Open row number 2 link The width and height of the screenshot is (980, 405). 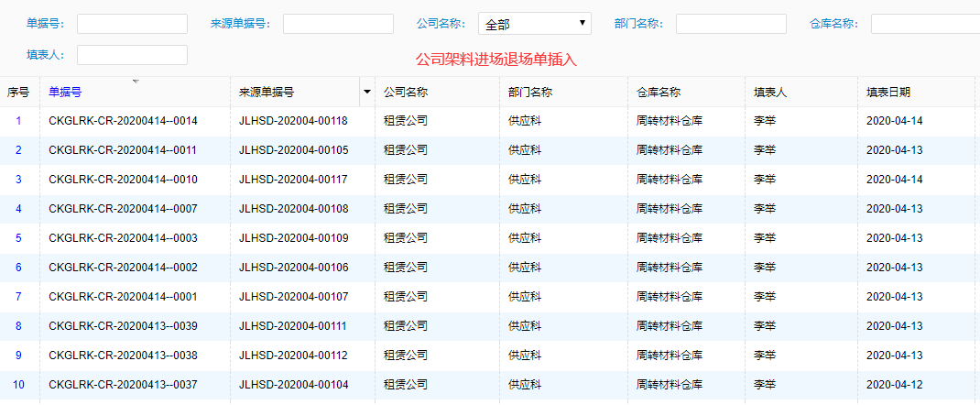[18, 150]
